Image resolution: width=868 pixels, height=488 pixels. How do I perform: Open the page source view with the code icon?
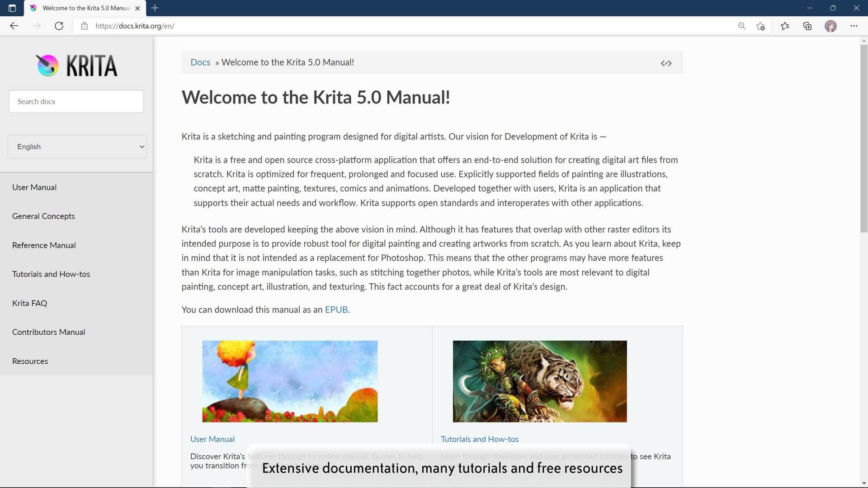[x=666, y=63]
